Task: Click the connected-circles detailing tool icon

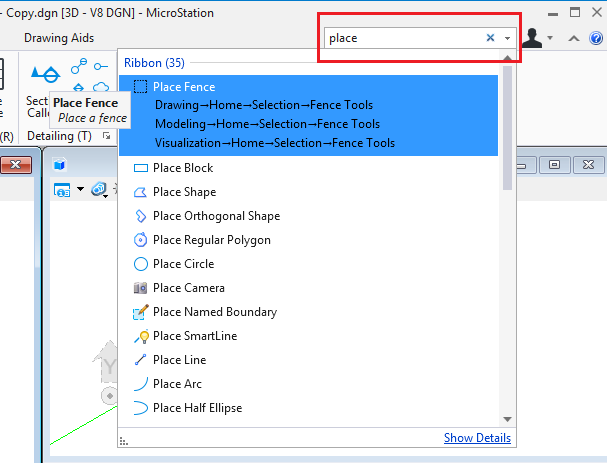Action: click(x=79, y=66)
